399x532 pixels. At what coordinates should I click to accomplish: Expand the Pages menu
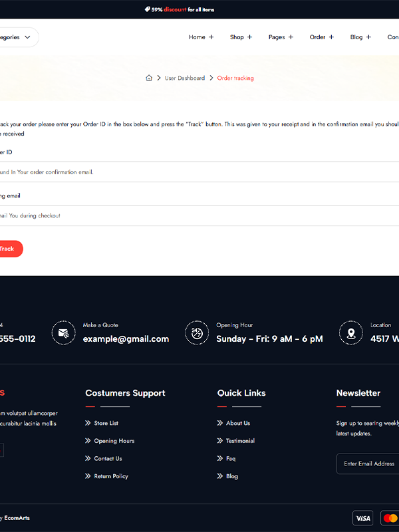[281, 37]
